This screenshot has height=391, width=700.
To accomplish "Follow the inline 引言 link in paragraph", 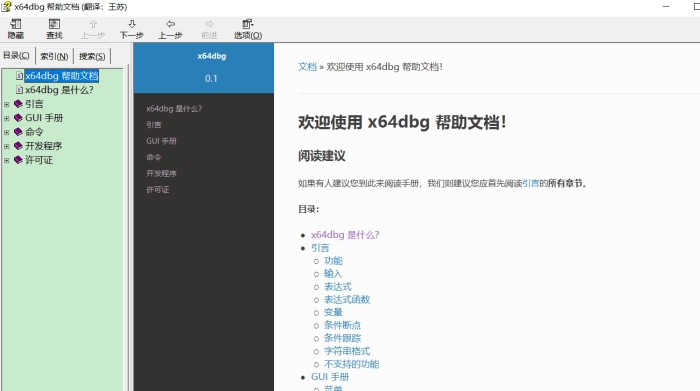I will point(530,183).
